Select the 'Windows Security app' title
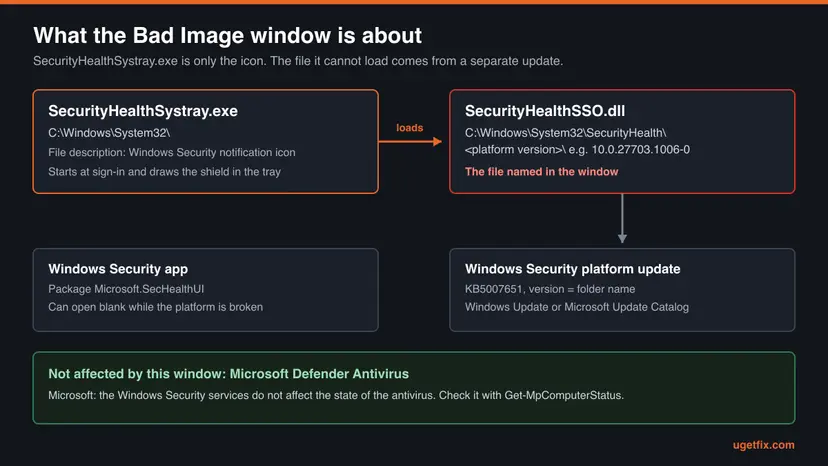Viewport: 828px width, 466px height. tap(118, 269)
